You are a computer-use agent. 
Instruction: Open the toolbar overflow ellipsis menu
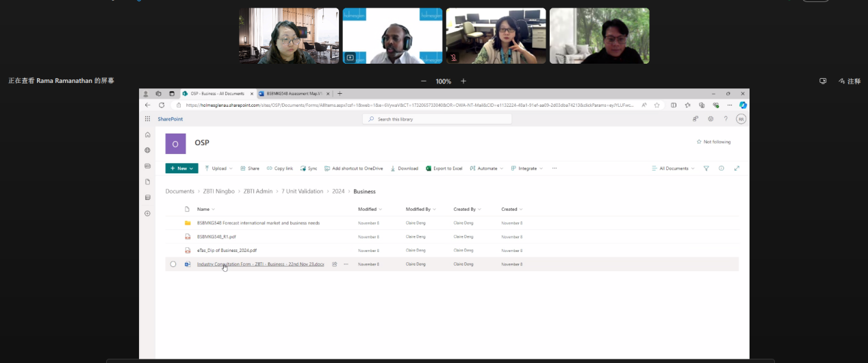click(x=554, y=168)
